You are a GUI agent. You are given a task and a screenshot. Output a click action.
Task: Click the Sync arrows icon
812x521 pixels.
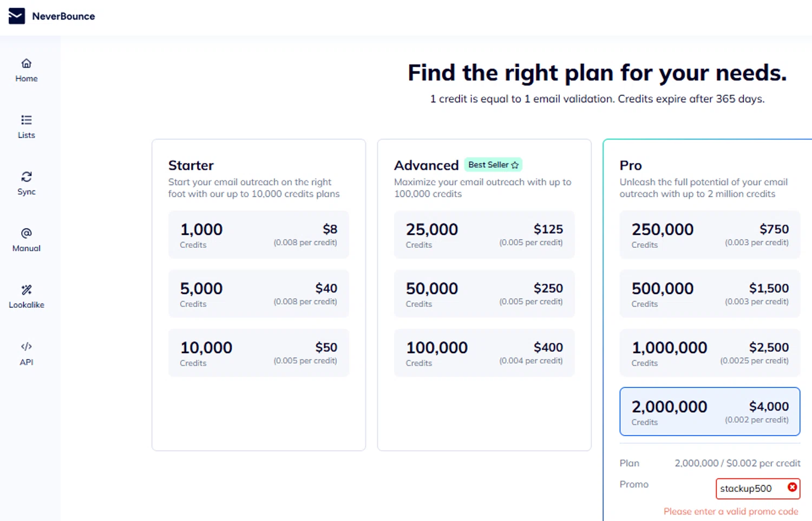click(26, 177)
